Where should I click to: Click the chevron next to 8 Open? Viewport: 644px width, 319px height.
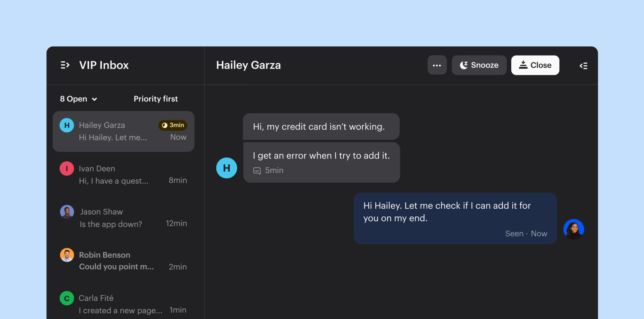pos(94,99)
